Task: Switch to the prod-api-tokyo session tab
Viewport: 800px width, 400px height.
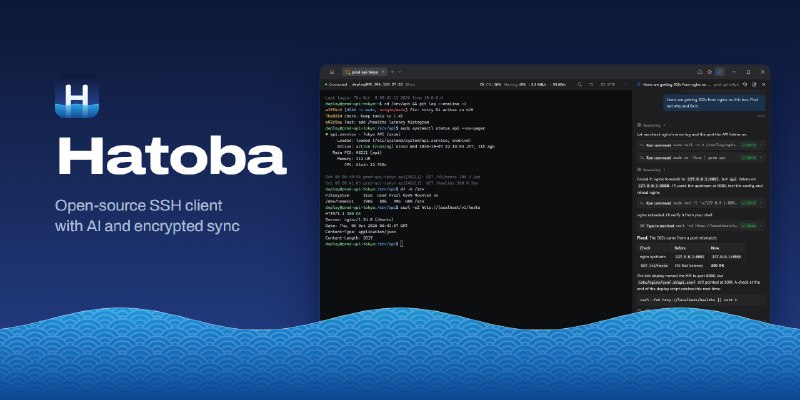Action: click(x=365, y=72)
